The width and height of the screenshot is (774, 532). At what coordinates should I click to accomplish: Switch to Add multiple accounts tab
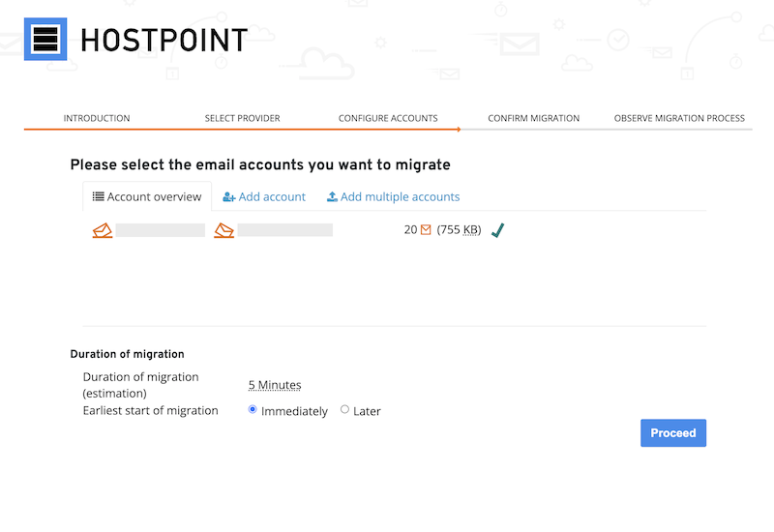(393, 197)
